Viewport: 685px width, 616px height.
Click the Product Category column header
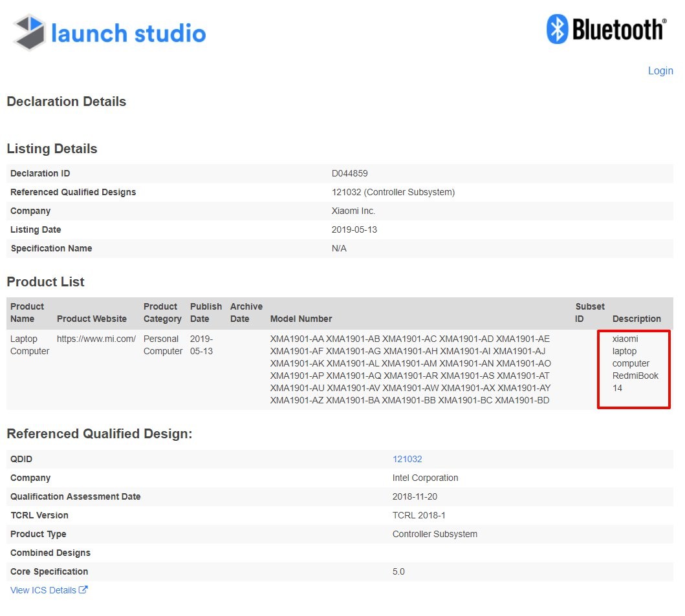coord(162,313)
